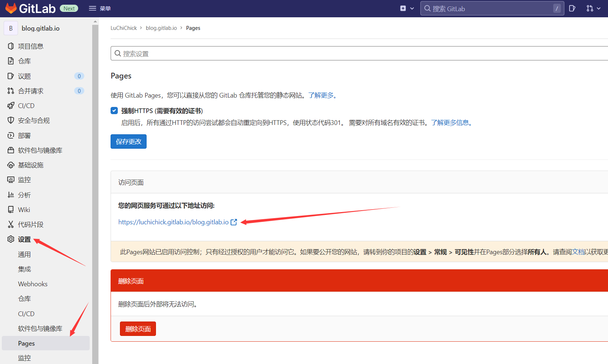This screenshot has width=608, height=364.
Task: Open https://luchichick.gitlab.io/blog.gitlab.io link
Action: point(174,222)
